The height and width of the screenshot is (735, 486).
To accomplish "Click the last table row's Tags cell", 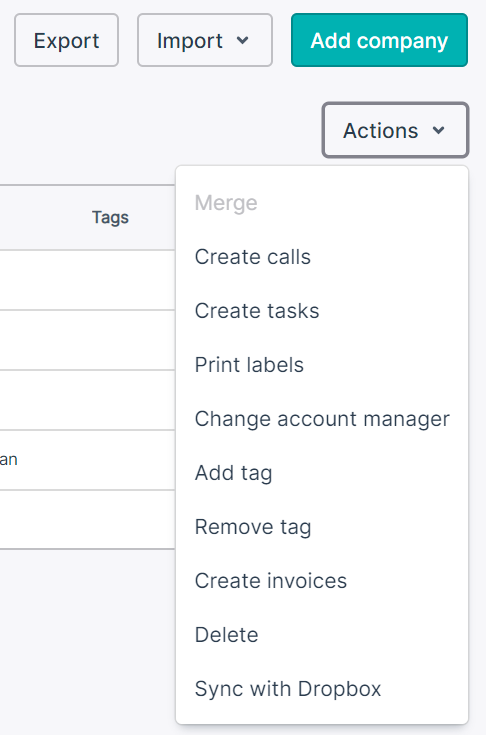I will (87, 519).
